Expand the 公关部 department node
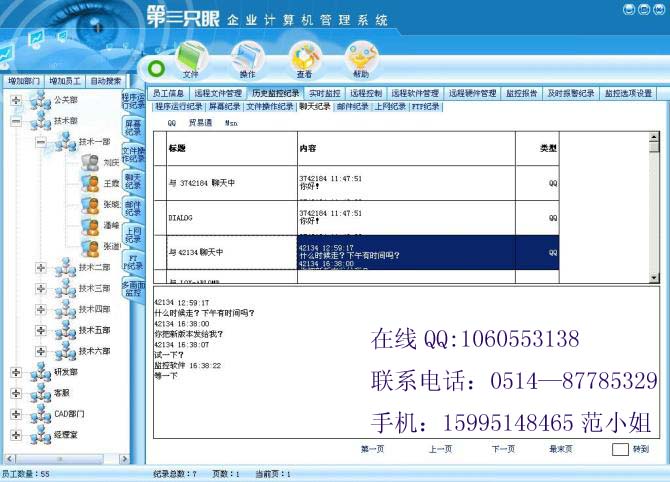Viewport: 670px width, 482px height. point(16,100)
